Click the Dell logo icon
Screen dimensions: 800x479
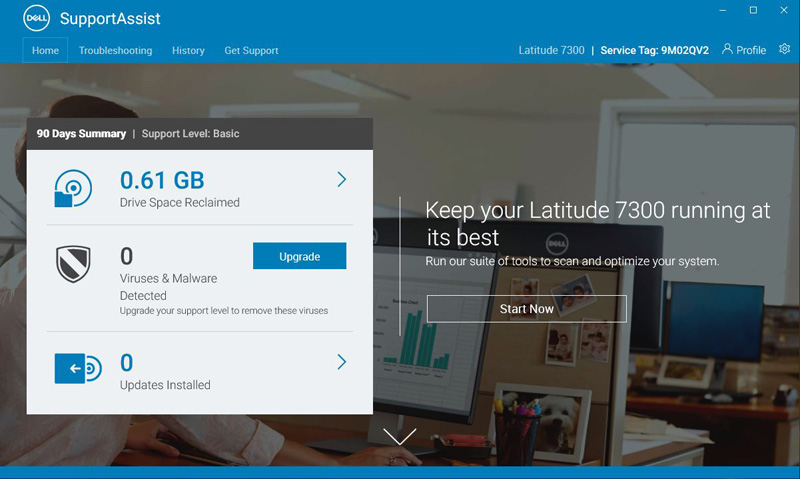coord(36,18)
